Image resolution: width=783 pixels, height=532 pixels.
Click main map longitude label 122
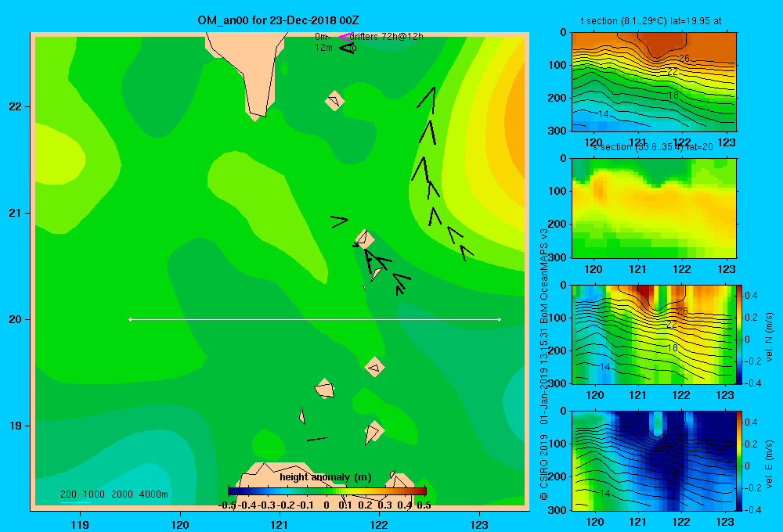[x=379, y=524]
